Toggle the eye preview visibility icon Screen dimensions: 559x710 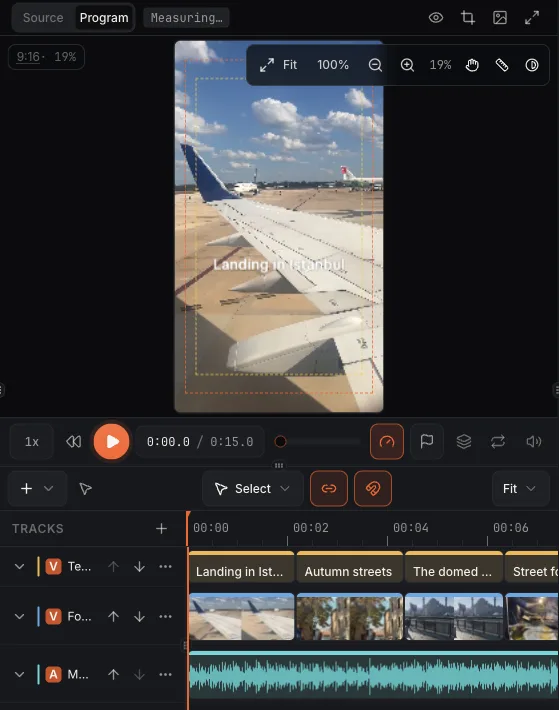(436, 18)
